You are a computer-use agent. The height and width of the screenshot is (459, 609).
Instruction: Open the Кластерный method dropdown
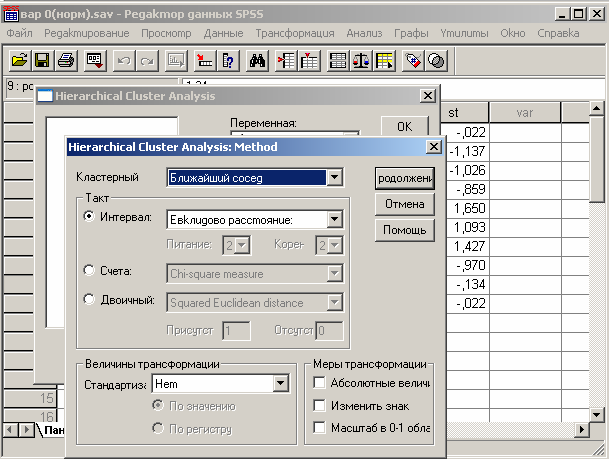334,177
